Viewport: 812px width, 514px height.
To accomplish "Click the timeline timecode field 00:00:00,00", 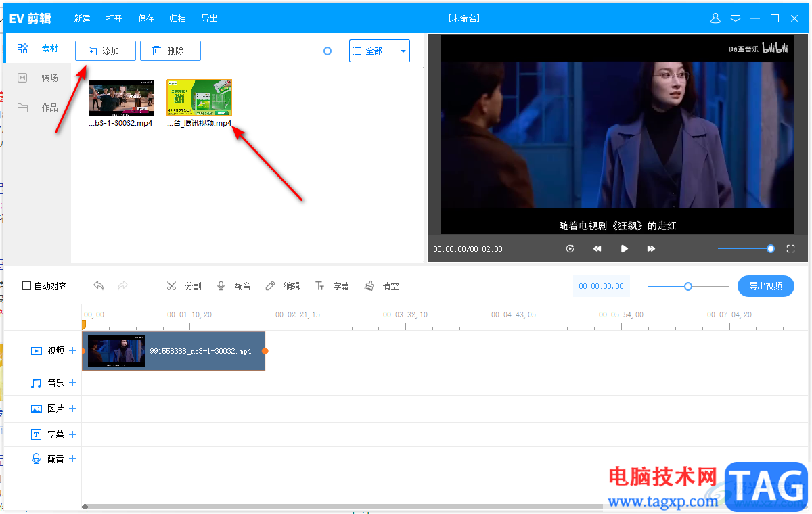I will pyautogui.click(x=602, y=286).
